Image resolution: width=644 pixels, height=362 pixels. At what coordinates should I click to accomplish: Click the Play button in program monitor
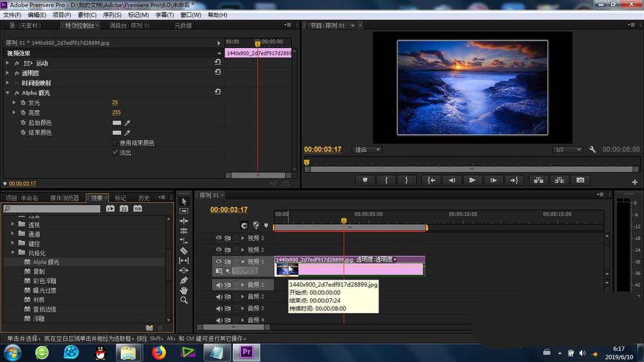point(472,180)
